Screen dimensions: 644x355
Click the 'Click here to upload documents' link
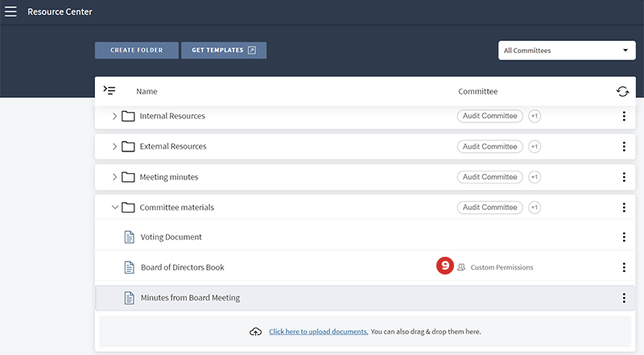point(319,332)
